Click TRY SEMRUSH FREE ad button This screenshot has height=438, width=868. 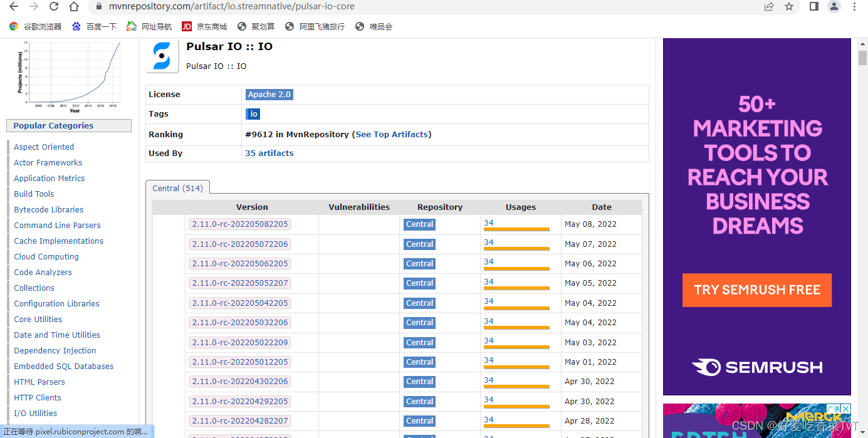[757, 290]
